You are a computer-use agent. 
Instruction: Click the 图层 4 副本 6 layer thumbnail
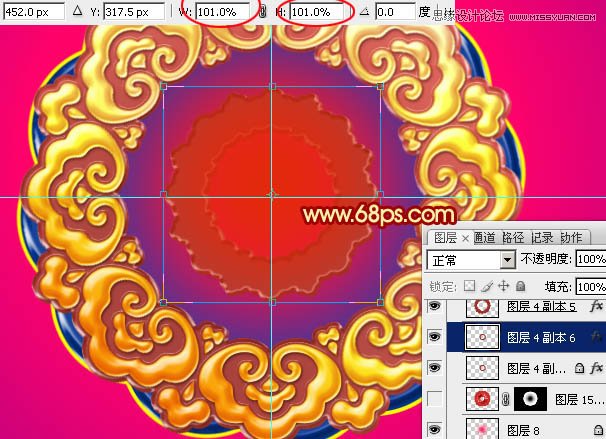(482, 337)
